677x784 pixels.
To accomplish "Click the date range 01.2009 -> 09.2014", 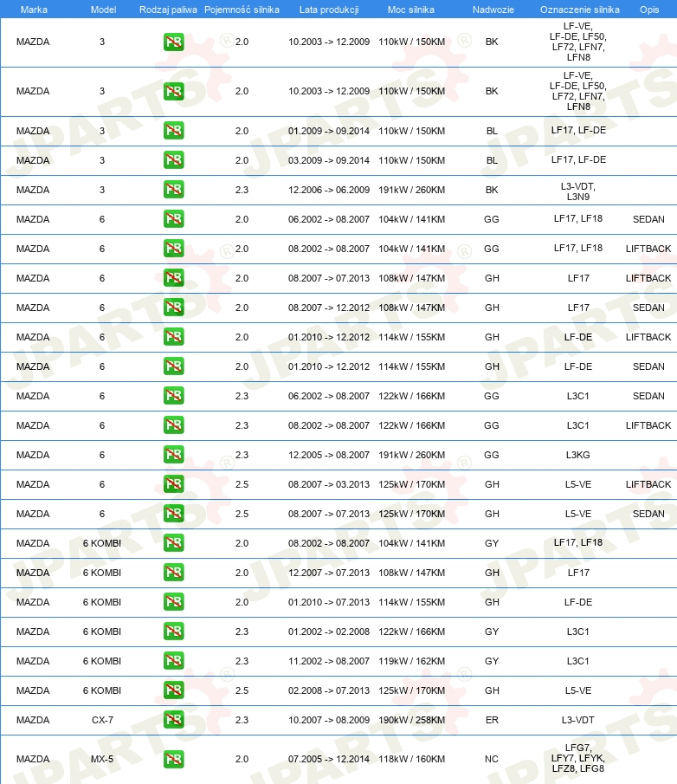I will click(329, 131).
